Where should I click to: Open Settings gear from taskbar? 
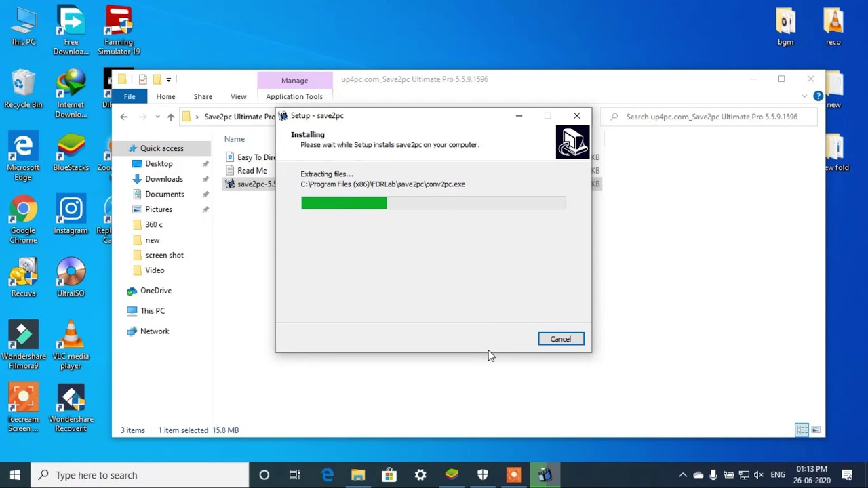(420, 475)
